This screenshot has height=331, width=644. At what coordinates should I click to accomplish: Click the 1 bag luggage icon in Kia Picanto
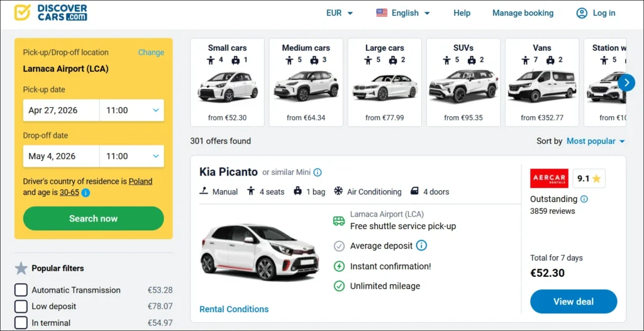coord(297,191)
